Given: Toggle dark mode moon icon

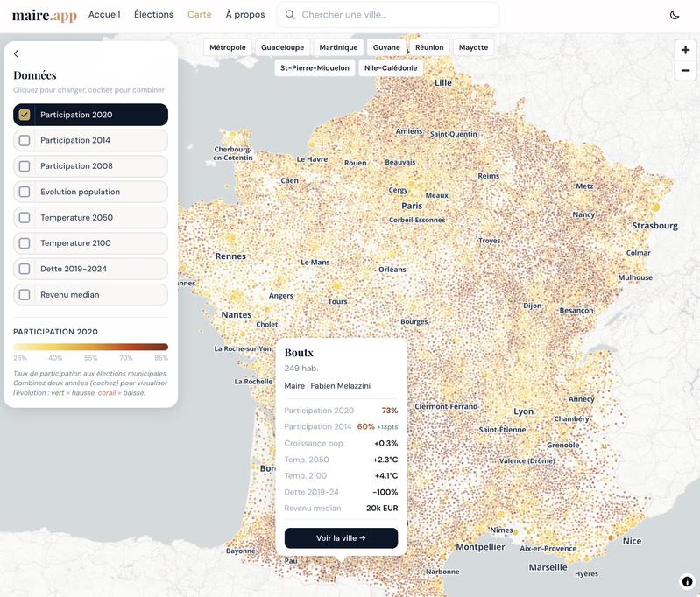Looking at the screenshot, I should click(x=675, y=15).
